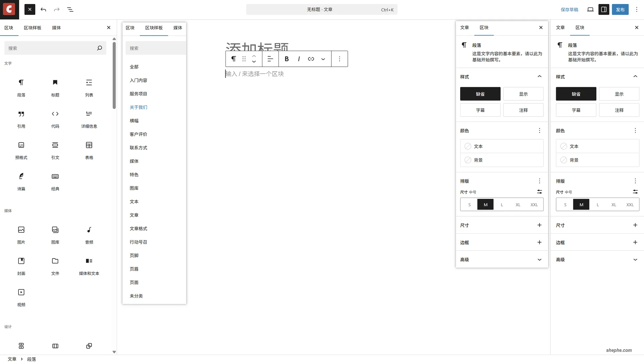This screenshot has height=362, width=644.
Task: Switch typography size to XL
Action: pos(518,204)
